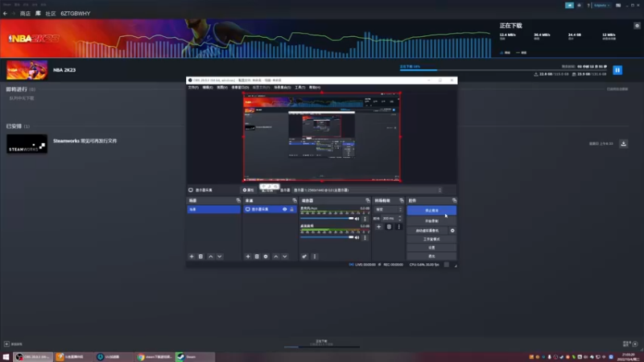Open advanced audio properties in mixer
This screenshot has height=362, width=644.
pyautogui.click(x=304, y=257)
